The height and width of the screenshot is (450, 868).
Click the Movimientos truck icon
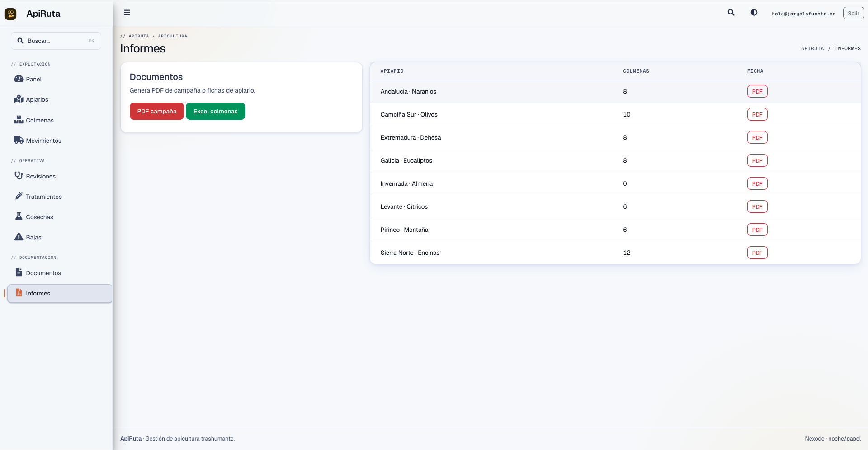19,140
